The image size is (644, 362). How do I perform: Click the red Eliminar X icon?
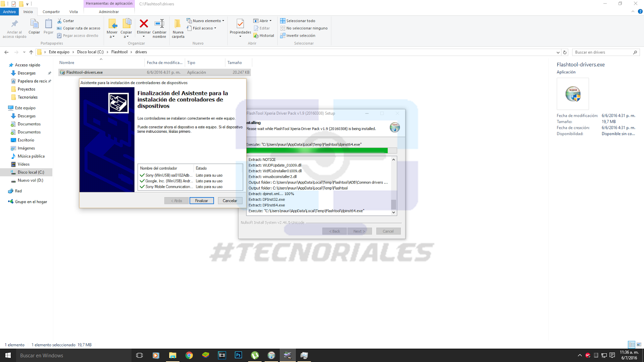pos(144,24)
